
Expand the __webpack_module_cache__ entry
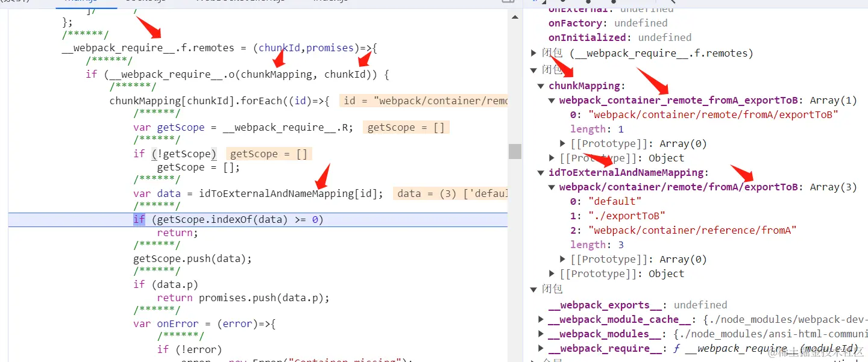click(541, 319)
